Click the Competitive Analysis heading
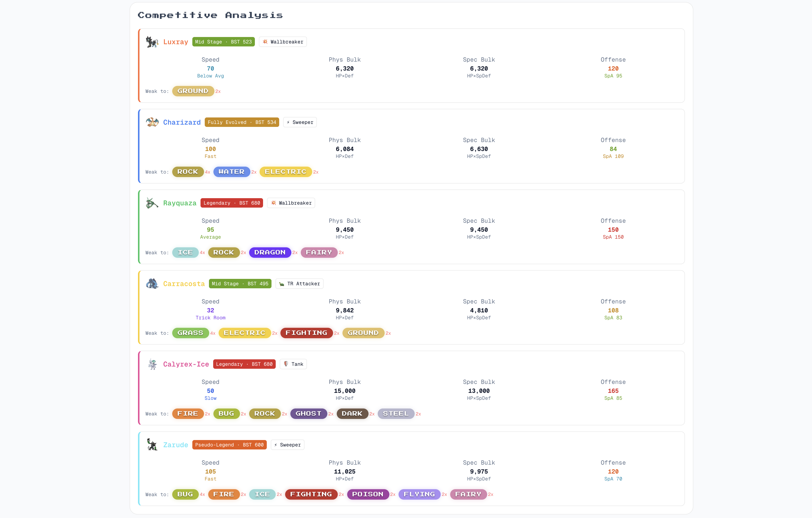The height and width of the screenshot is (518, 812). click(x=210, y=15)
